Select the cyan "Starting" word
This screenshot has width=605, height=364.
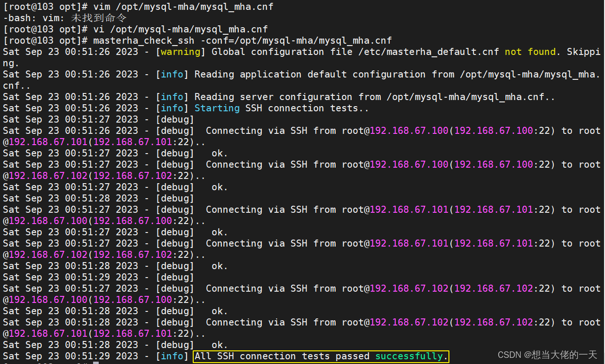(217, 108)
